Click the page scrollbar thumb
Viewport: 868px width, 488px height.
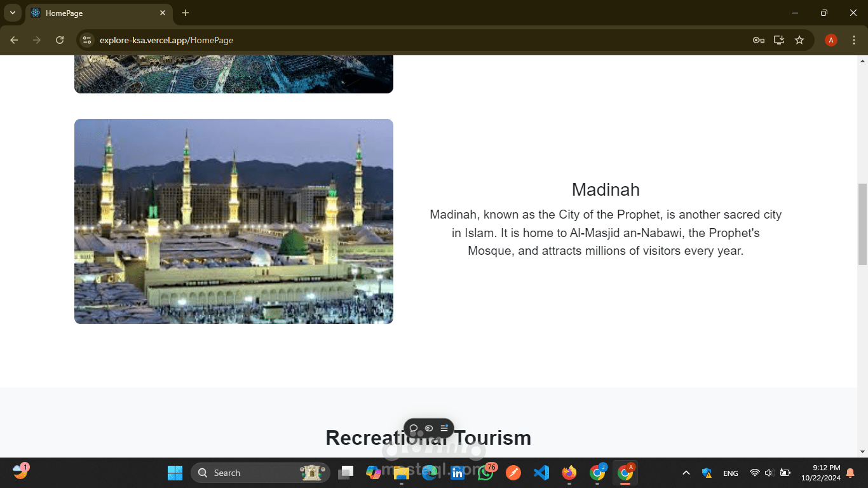[x=862, y=224]
